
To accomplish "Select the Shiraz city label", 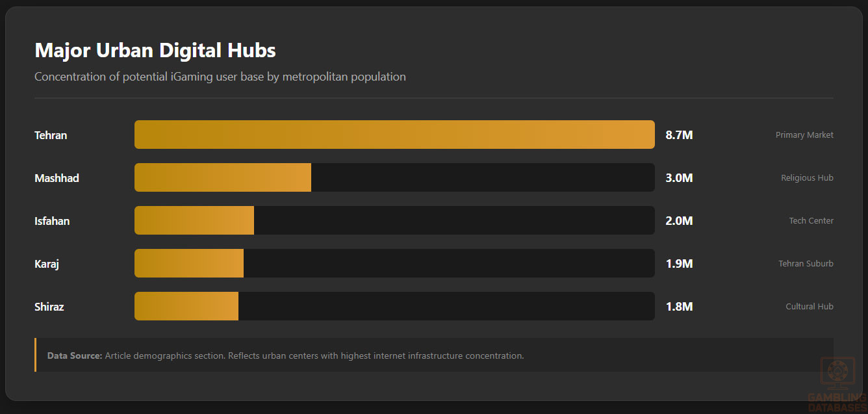I will tap(49, 307).
